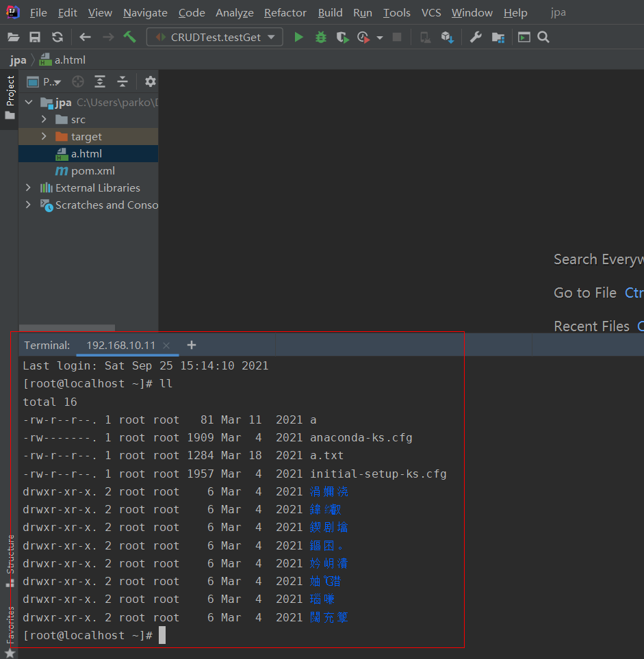The image size is (644, 659).
Task: Open Settings with the wrench icon
Action: pyautogui.click(x=476, y=38)
